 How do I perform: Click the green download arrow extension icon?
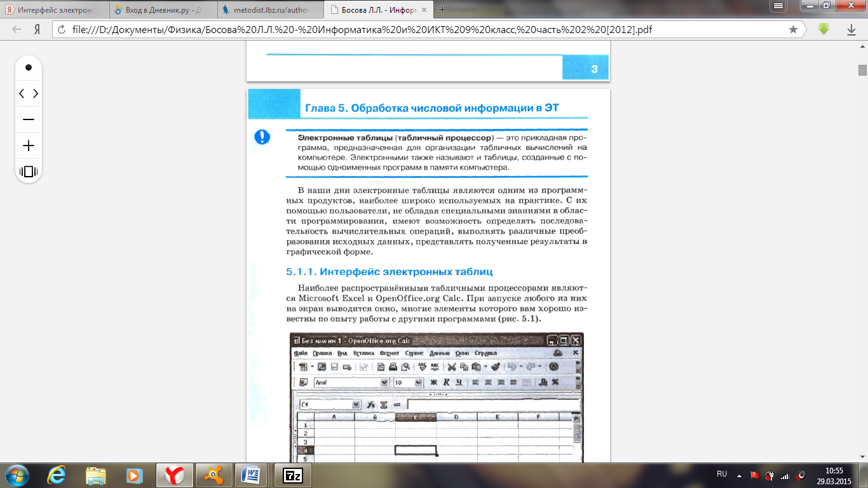tap(824, 29)
